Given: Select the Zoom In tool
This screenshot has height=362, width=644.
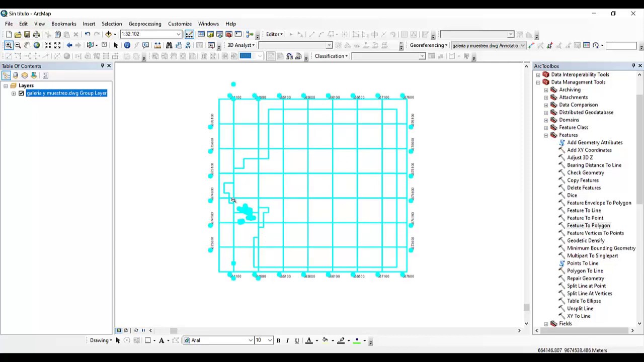Looking at the screenshot, I should tap(8, 45).
